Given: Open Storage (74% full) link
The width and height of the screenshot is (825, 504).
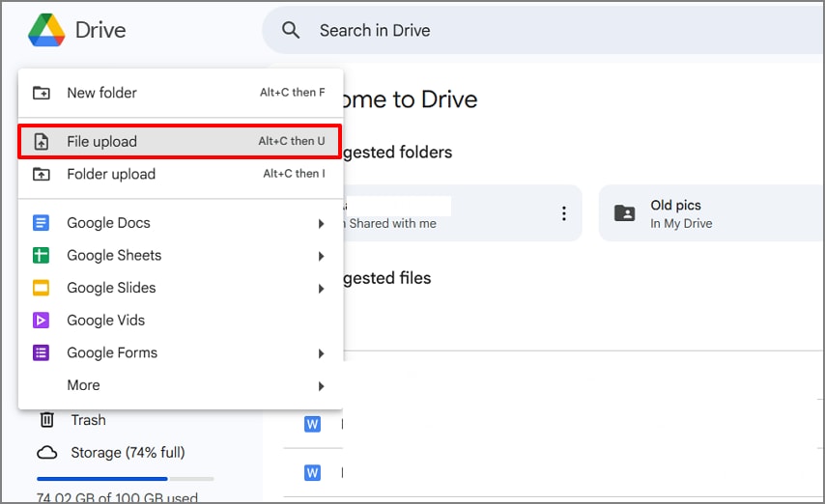Looking at the screenshot, I should pos(127,452).
